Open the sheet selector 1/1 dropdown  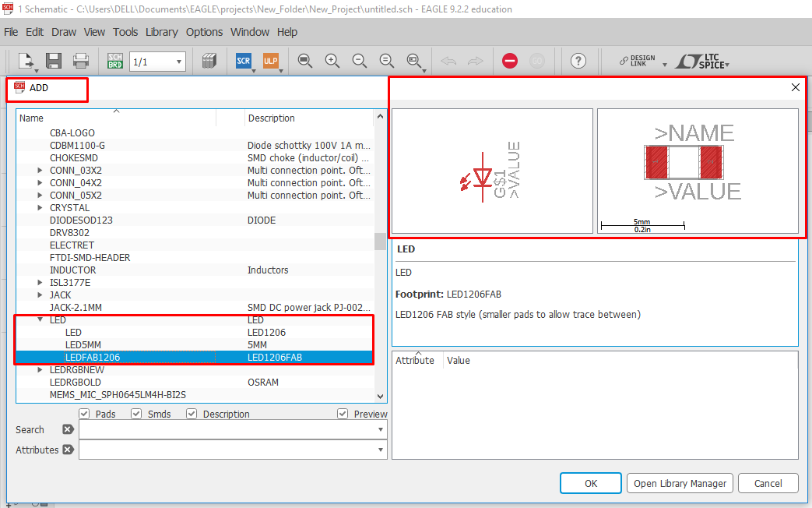click(x=157, y=62)
